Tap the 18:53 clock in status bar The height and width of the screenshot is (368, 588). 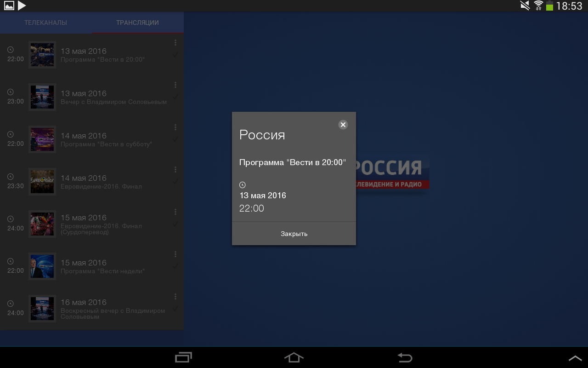click(569, 6)
